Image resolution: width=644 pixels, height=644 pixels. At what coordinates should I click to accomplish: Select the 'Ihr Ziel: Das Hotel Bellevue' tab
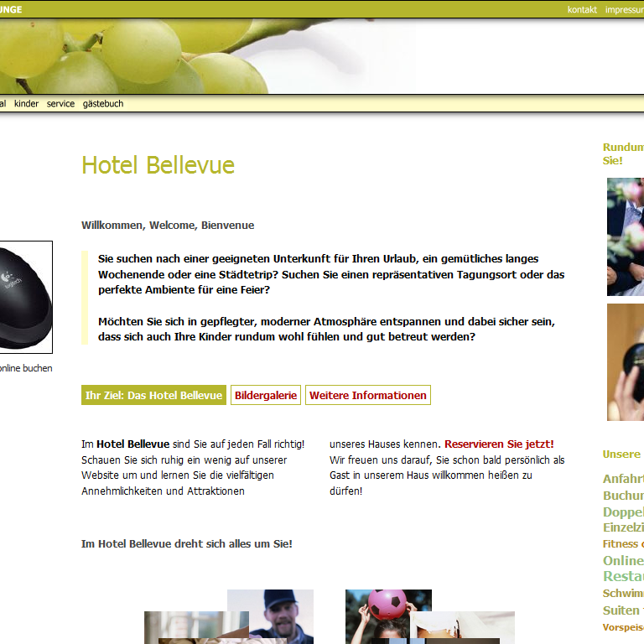tap(153, 395)
